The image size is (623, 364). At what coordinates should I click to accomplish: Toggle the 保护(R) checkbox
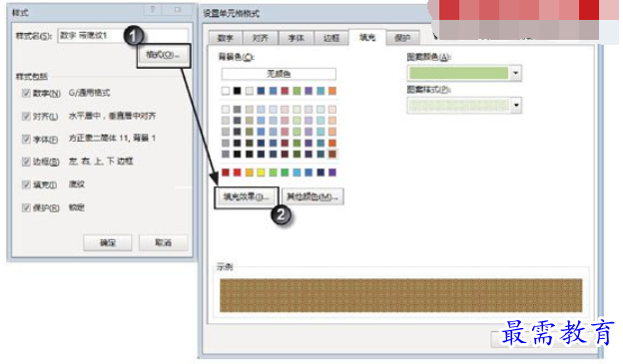[26, 208]
